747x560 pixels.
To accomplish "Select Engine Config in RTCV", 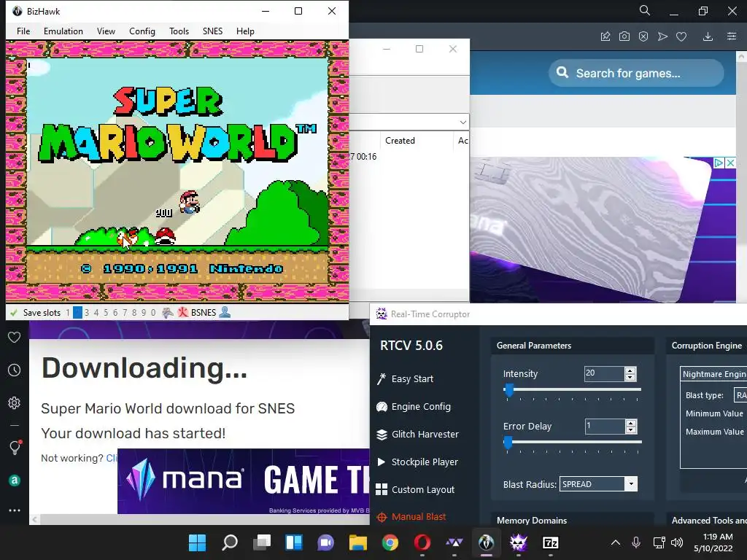I will point(414,407).
